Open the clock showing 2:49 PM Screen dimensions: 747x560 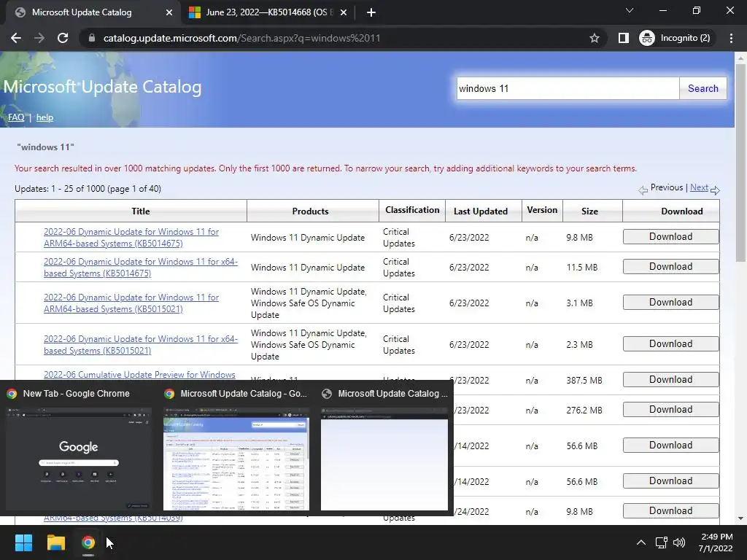click(x=716, y=542)
